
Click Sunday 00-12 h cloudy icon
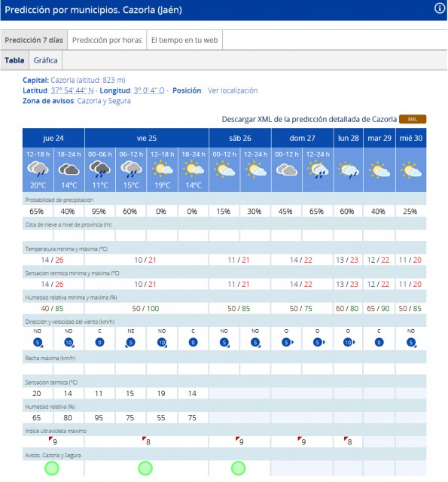pyautogui.click(x=287, y=169)
